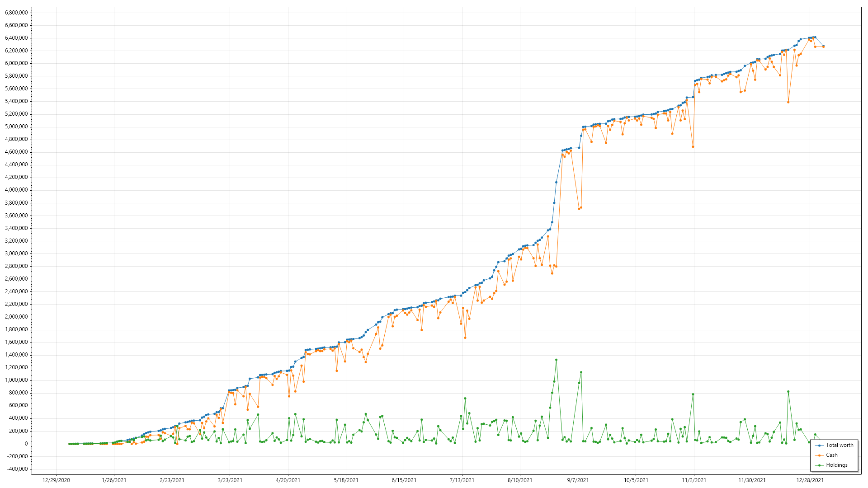Click the 12/28/2021 x-axis date label
The width and height of the screenshot is (868, 488).
point(810,480)
